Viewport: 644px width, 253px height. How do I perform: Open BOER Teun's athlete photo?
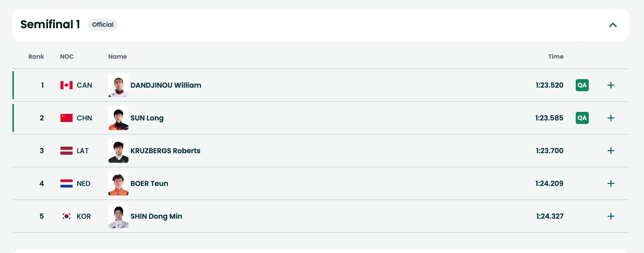(118, 183)
